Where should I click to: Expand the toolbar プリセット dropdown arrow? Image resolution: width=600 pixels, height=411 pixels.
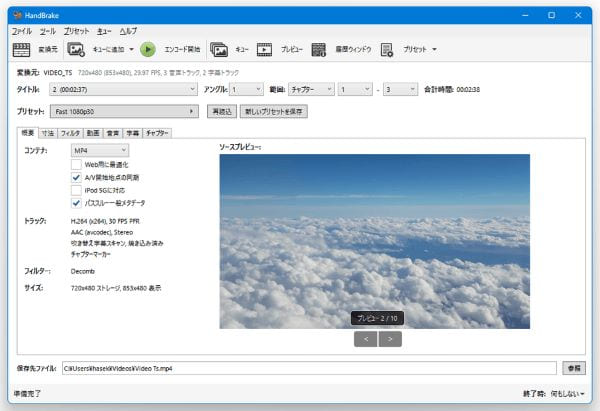434,49
